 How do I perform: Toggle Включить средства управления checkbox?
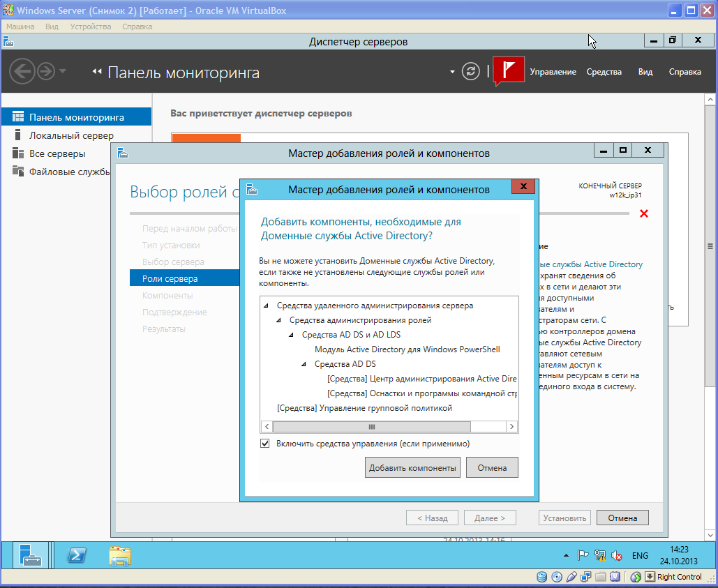tap(264, 444)
